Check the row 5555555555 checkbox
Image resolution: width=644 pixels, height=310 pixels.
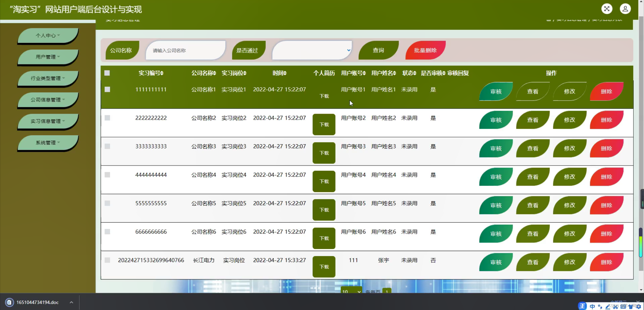click(x=107, y=203)
